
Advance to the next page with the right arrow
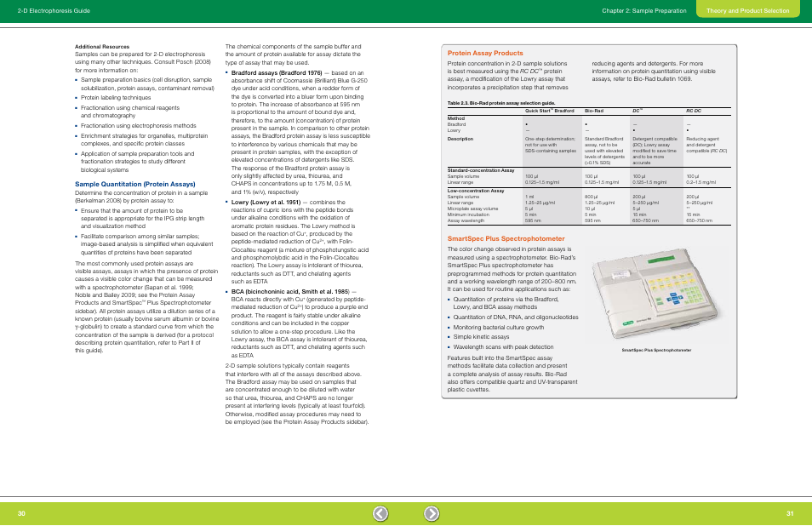pos(432,513)
